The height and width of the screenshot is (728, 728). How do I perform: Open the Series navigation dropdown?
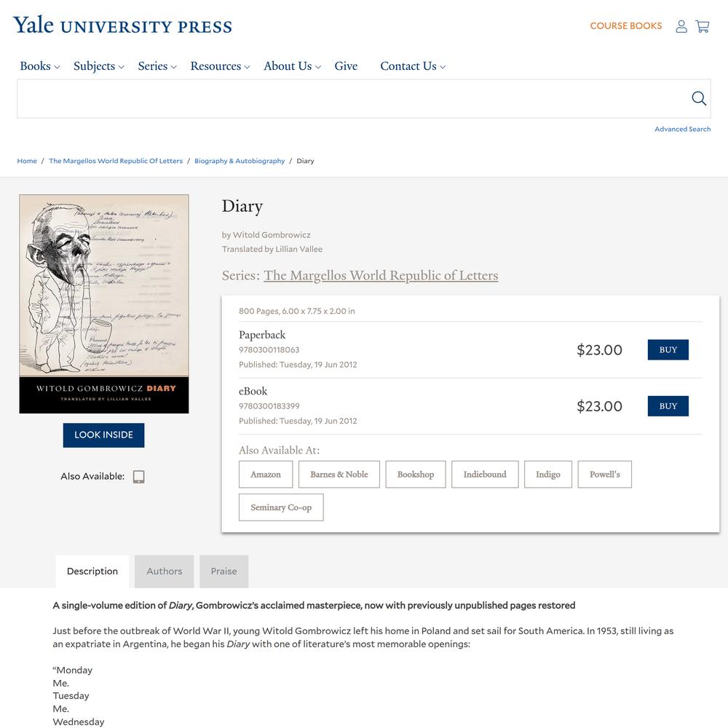coord(157,66)
